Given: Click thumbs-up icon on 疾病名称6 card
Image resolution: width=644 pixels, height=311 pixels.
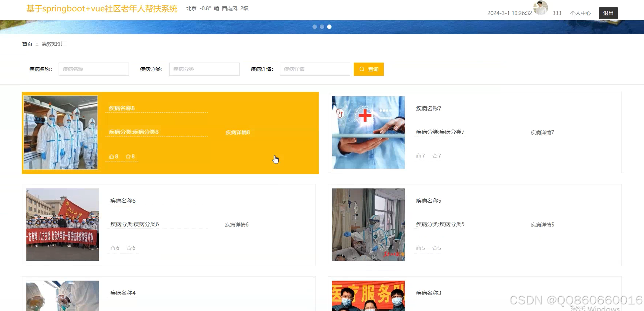Looking at the screenshot, I should tap(113, 248).
